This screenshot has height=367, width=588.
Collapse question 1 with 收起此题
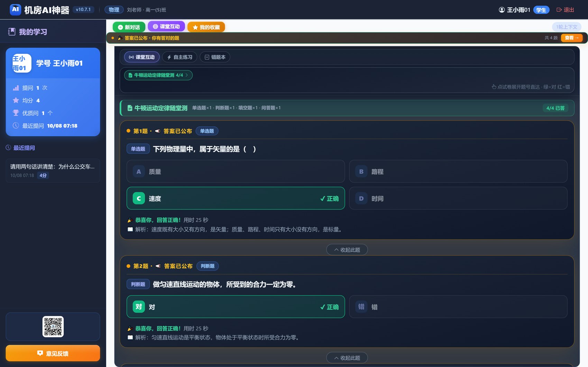point(347,250)
